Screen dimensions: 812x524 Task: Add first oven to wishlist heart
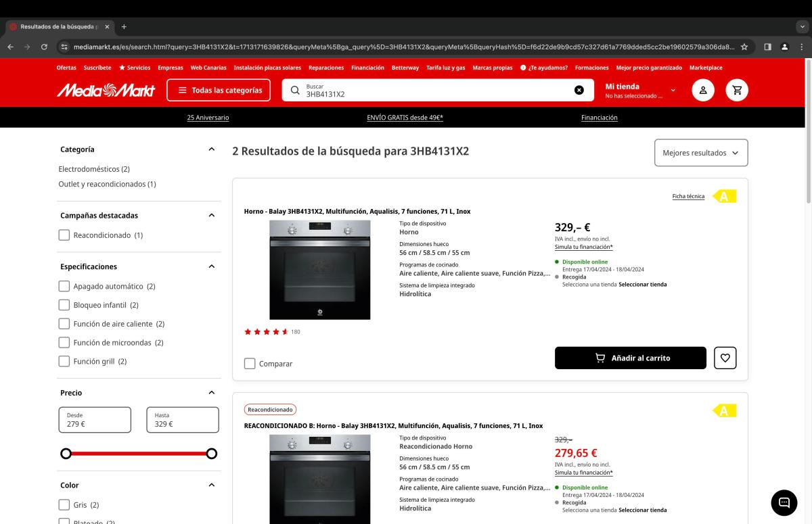725,358
